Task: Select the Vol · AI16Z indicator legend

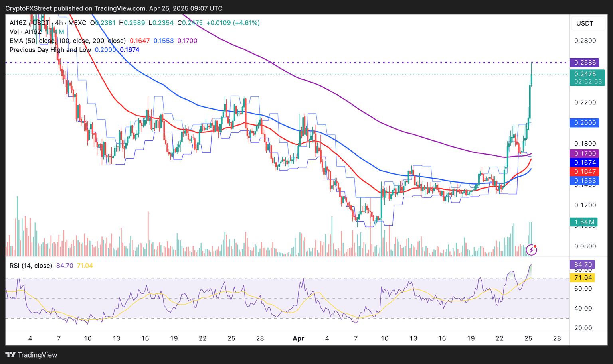Action: point(26,32)
